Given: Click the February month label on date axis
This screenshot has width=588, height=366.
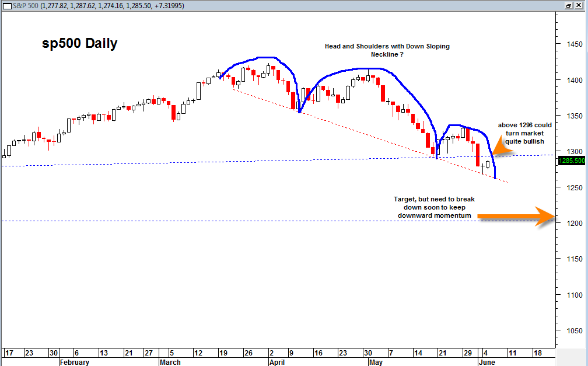Looking at the screenshot, I should coord(75,362).
